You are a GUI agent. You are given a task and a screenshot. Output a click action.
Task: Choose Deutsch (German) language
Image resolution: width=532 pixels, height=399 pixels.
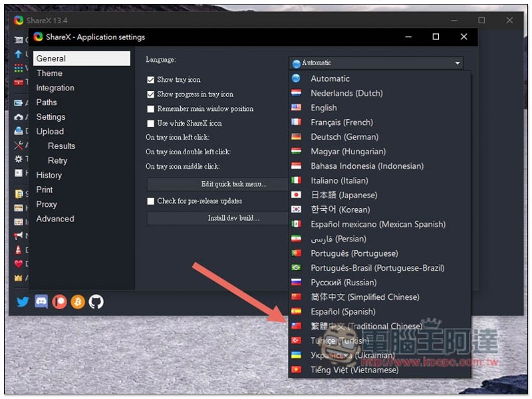tap(380, 137)
